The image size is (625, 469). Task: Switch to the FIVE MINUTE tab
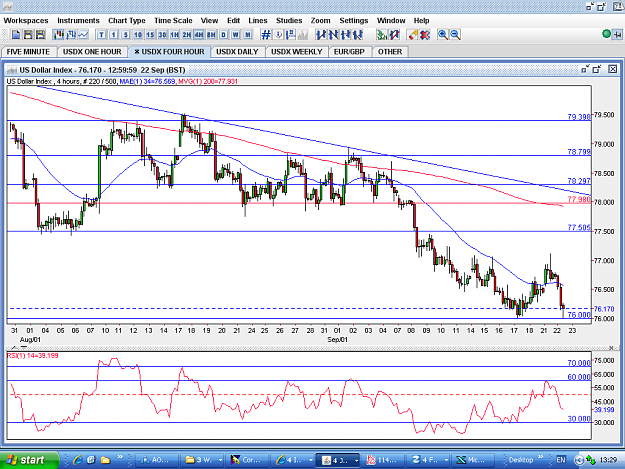pos(28,52)
